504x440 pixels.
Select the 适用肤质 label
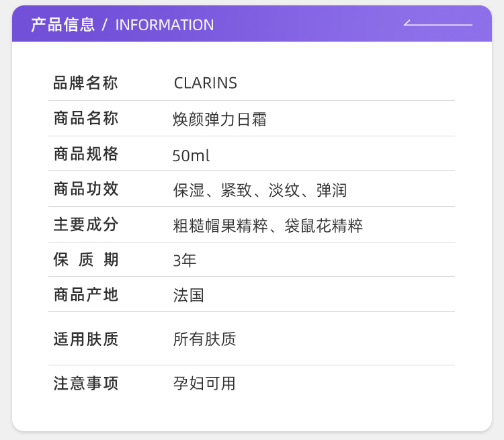click(86, 339)
